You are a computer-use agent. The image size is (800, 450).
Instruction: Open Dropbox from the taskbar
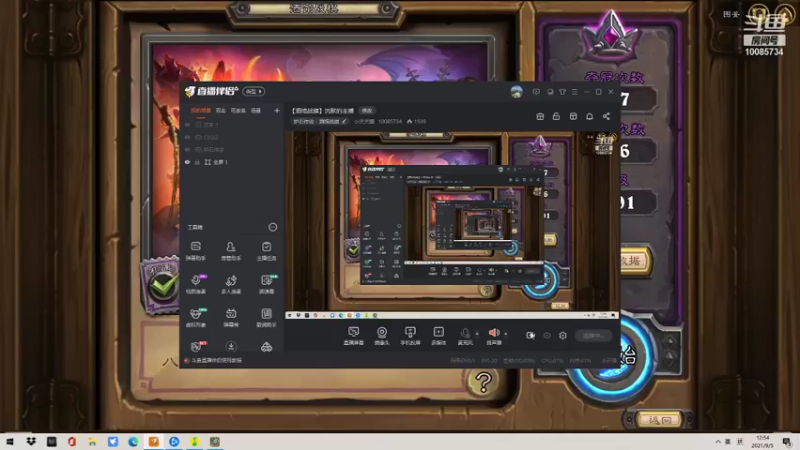[31, 441]
